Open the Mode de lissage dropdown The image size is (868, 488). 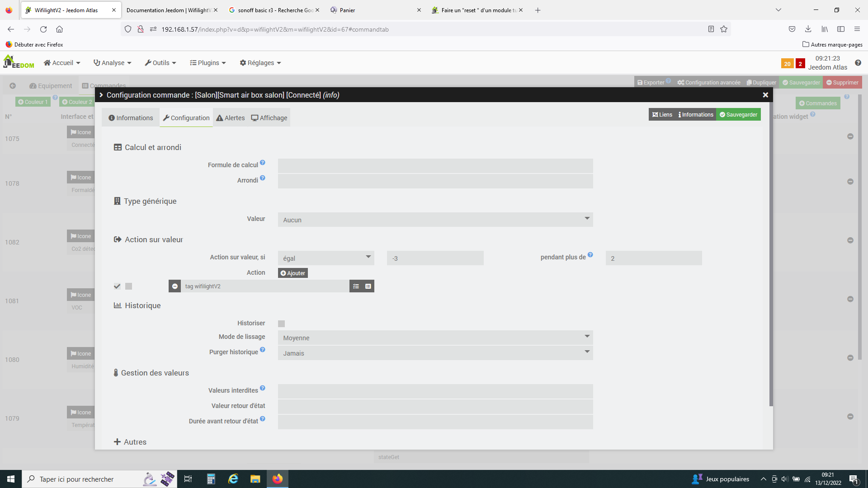tap(435, 338)
